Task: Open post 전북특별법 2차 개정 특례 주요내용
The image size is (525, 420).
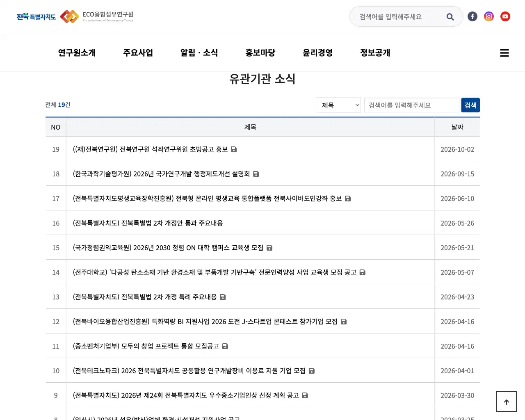Action: point(145,297)
